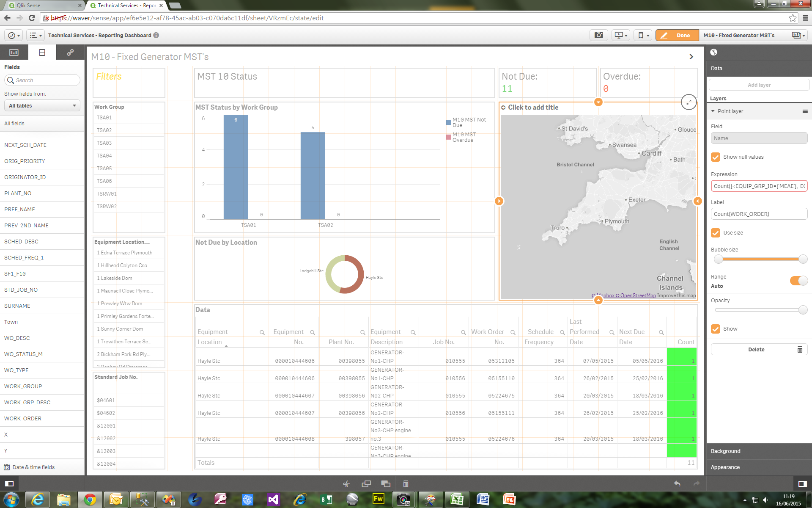Click to add title on map

tap(533, 108)
